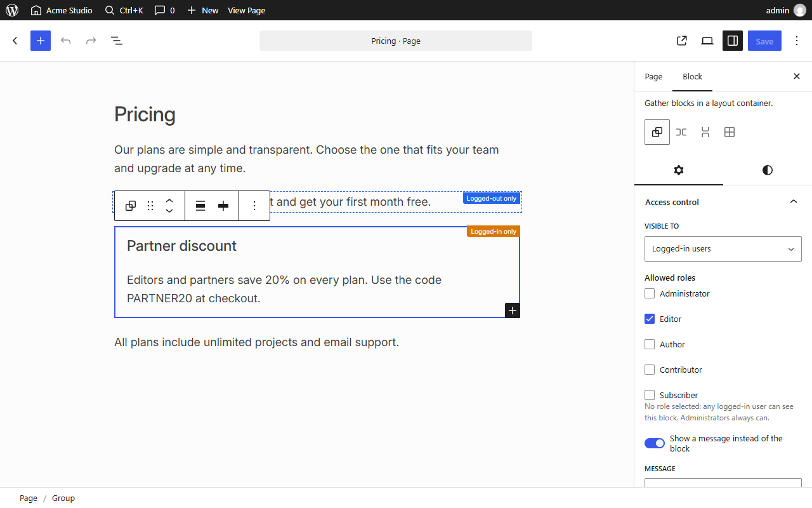This screenshot has width=812, height=508.
Task: Click into the Message input field
Action: 723,483
